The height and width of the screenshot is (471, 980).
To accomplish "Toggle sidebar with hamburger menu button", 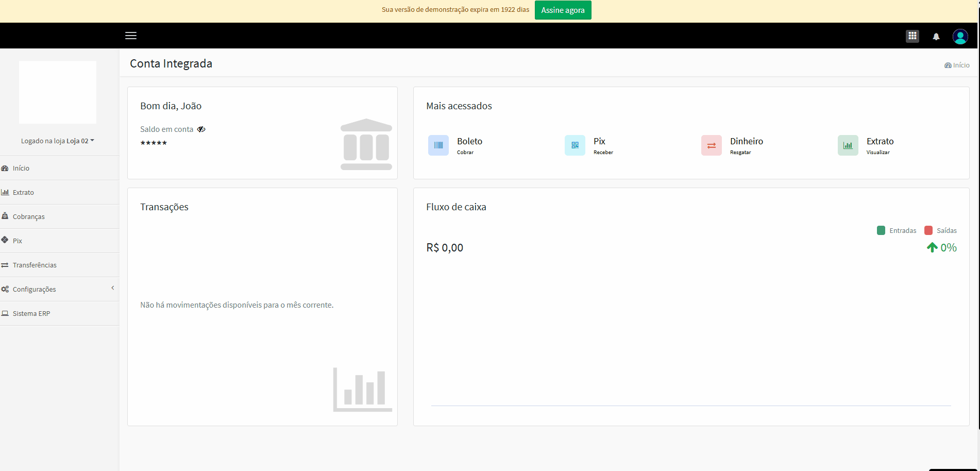I will tap(131, 36).
